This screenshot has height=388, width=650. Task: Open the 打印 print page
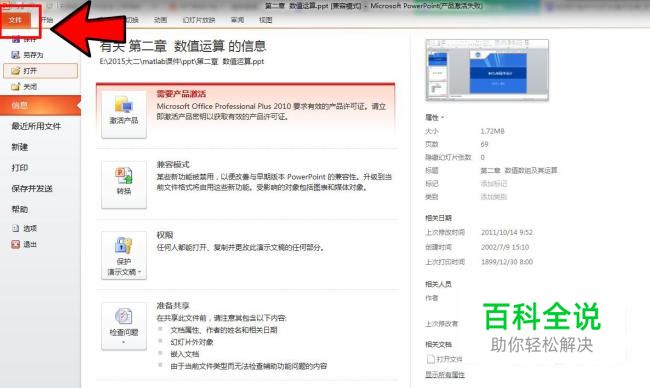click(x=19, y=168)
